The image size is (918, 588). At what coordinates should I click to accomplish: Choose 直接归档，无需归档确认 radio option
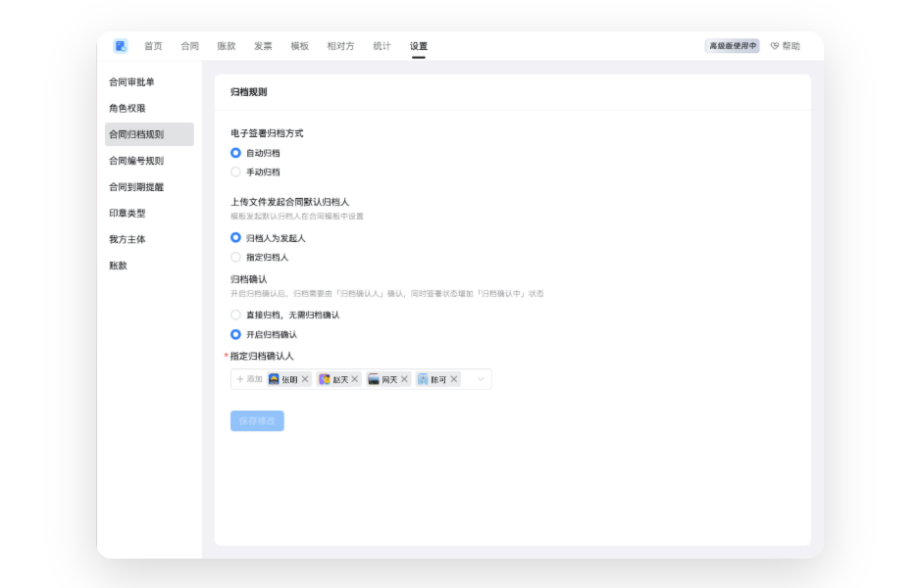[x=235, y=316]
